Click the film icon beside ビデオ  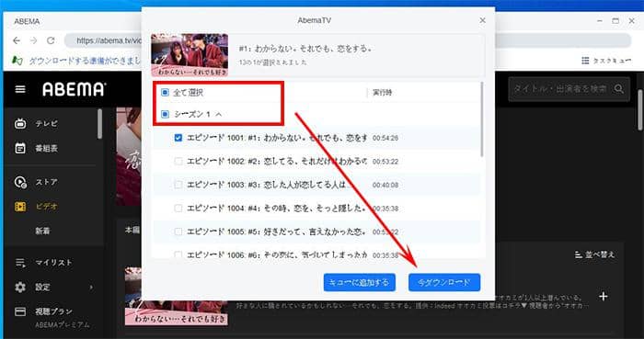[x=20, y=206]
